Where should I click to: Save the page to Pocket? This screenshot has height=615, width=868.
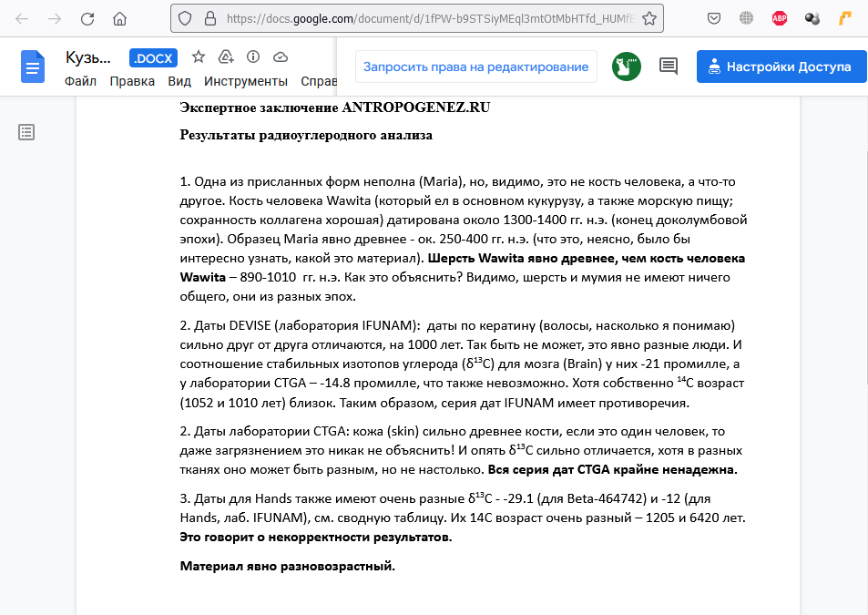[714, 19]
